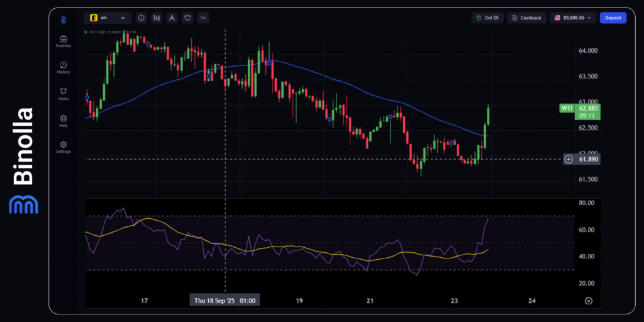The image size is (644, 322).
Task: Expand the $9,505.55 account balance dropdown
Action: click(572, 18)
